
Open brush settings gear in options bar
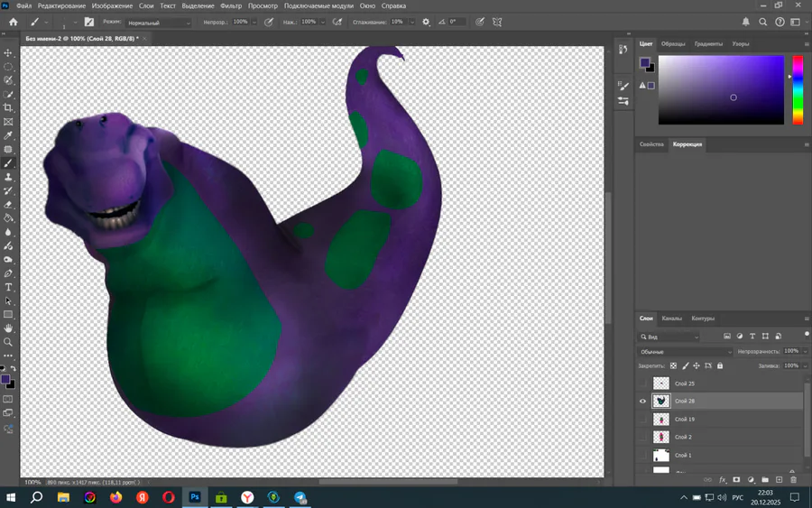[x=426, y=22]
